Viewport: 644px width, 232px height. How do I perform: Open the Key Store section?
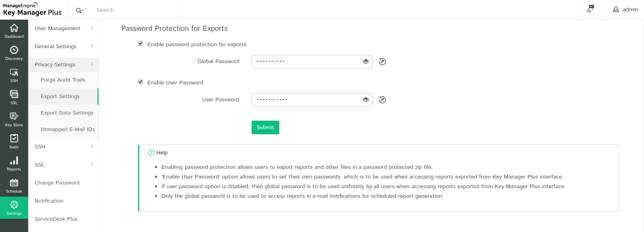14,119
